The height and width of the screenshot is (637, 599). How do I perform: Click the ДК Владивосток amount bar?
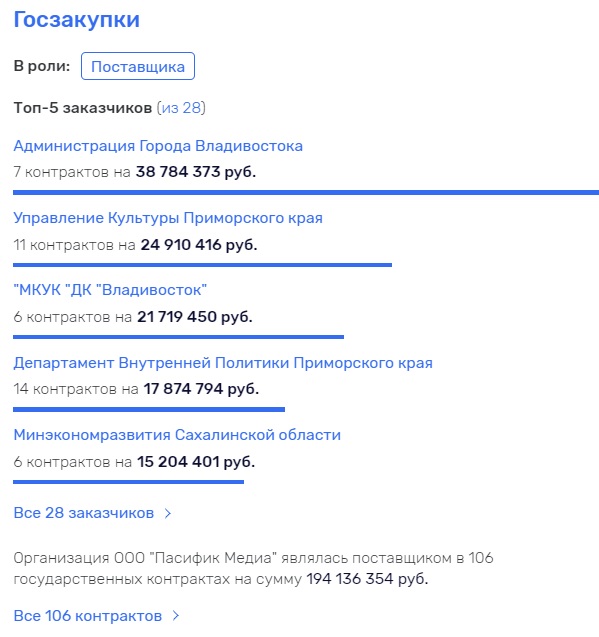point(178,337)
